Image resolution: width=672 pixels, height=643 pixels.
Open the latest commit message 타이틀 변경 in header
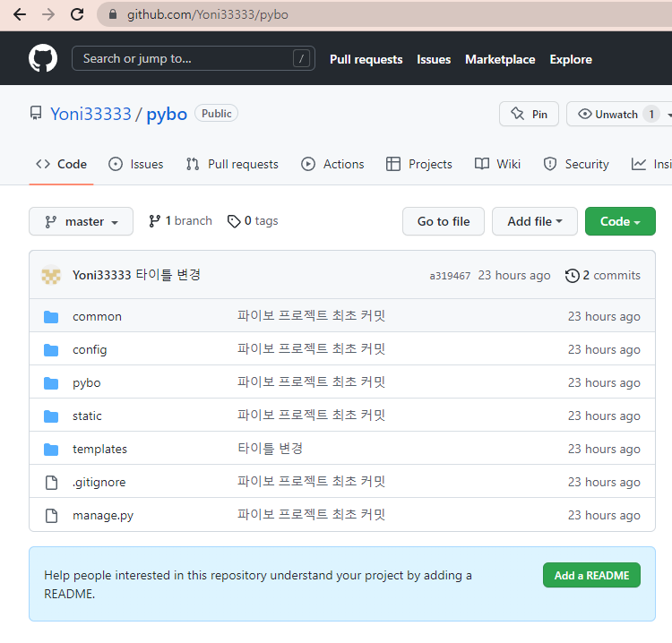(x=168, y=275)
